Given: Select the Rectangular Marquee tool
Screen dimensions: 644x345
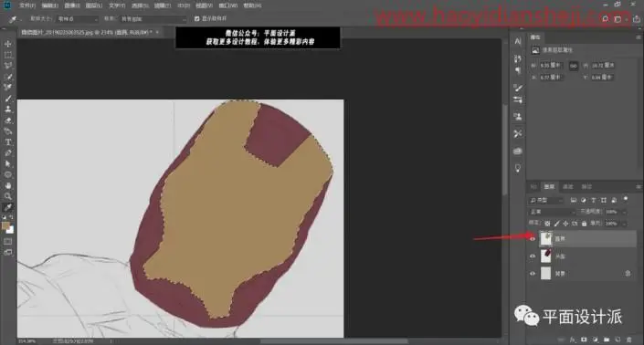Looking at the screenshot, I should coord(8,55).
